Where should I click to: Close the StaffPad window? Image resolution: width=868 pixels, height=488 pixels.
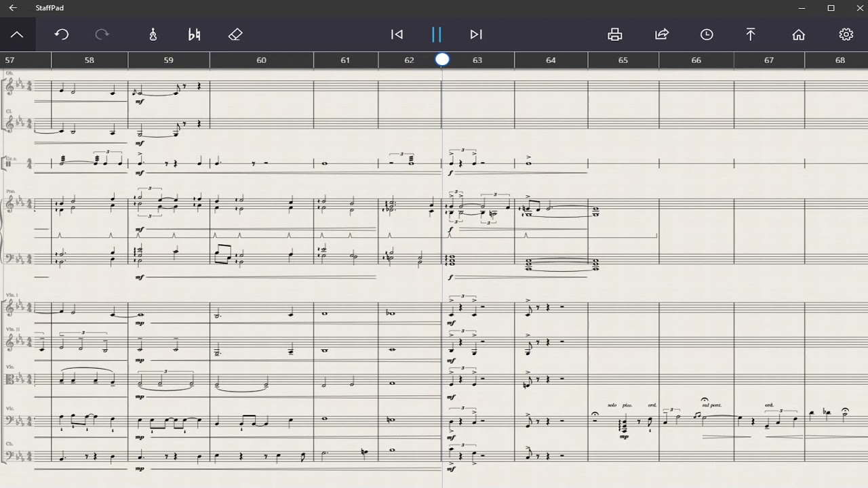point(861,8)
